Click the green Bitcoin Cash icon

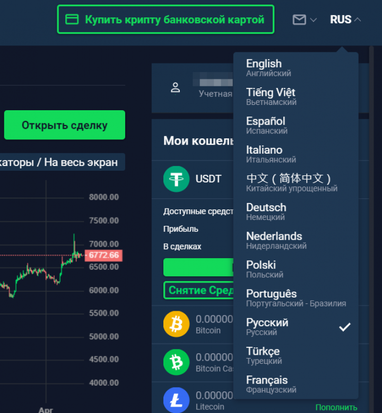point(176,362)
